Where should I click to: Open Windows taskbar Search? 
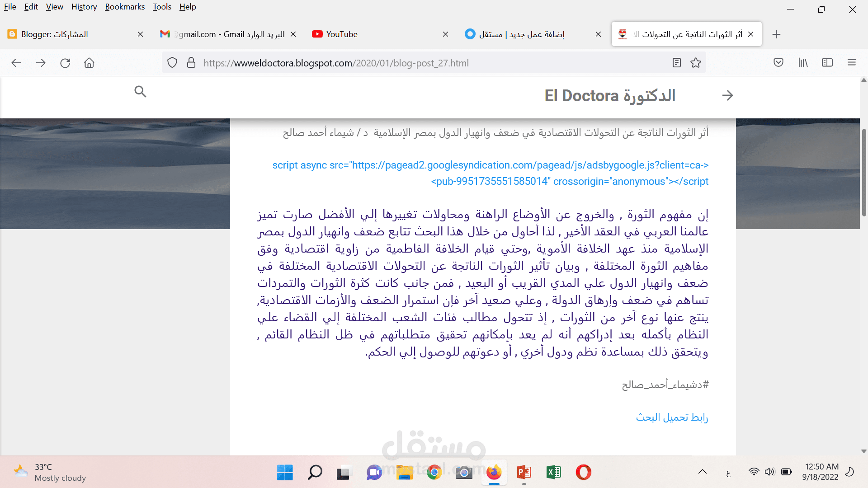[x=315, y=472]
